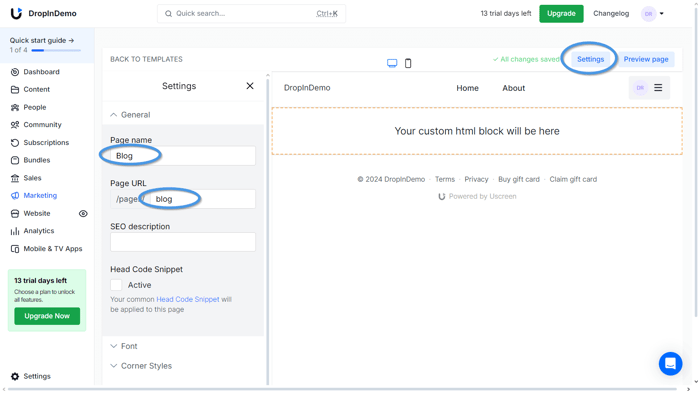Click the Mobile & TV Apps icon
The height and width of the screenshot is (393, 700).
[x=15, y=249]
